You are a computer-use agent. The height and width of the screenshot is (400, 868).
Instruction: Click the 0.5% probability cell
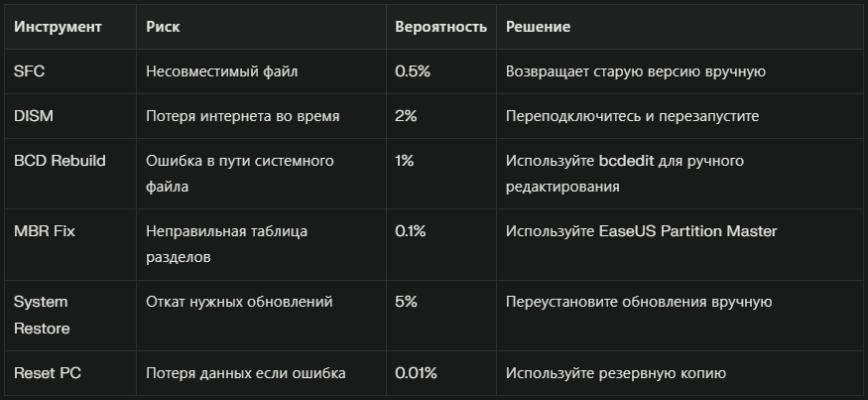412,71
